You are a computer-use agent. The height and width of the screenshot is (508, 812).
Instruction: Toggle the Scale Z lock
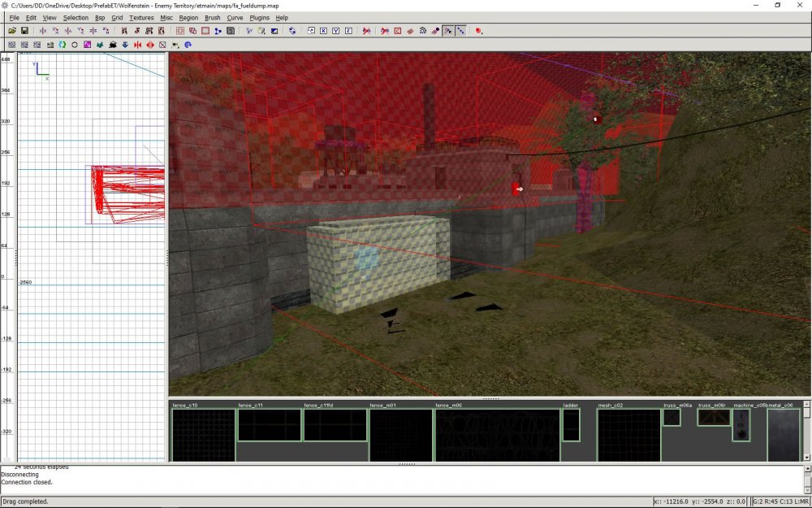point(348,31)
